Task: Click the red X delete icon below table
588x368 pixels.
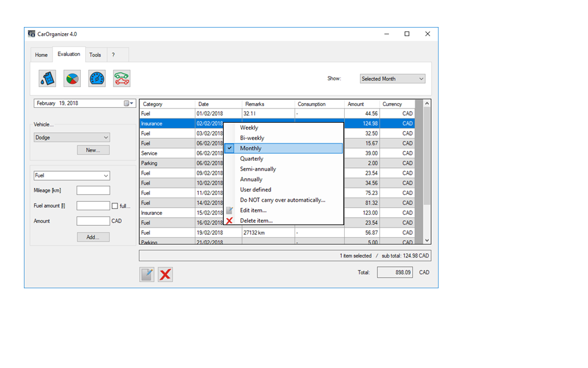Action: tap(165, 274)
